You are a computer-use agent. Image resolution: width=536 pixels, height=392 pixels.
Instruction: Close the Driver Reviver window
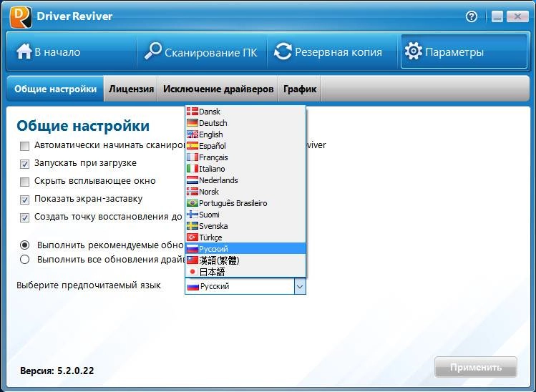[517, 16]
